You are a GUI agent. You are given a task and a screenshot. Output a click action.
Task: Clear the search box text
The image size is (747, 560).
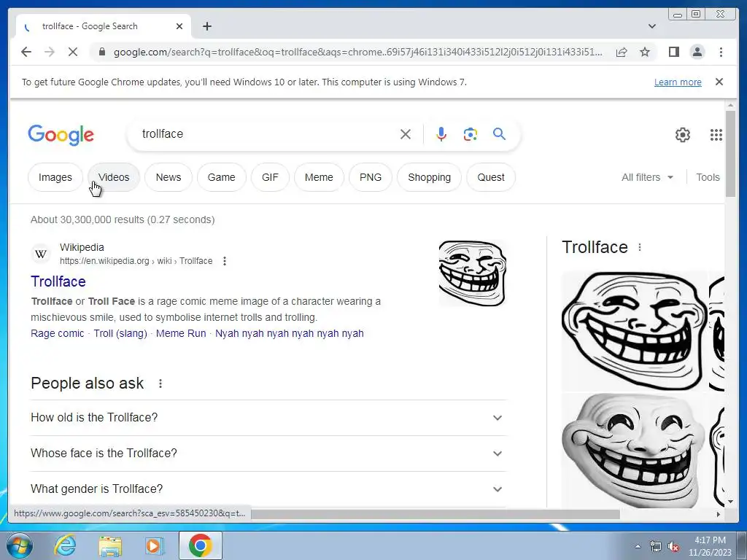pyautogui.click(x=406, y=134)
